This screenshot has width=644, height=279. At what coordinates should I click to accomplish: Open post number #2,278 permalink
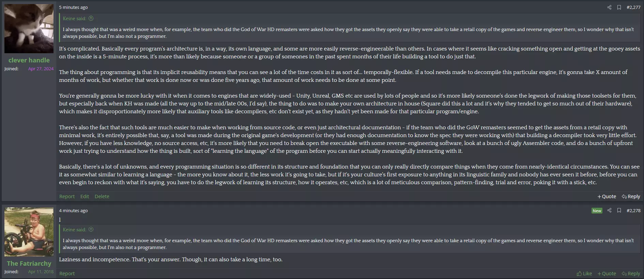point(633,210)
